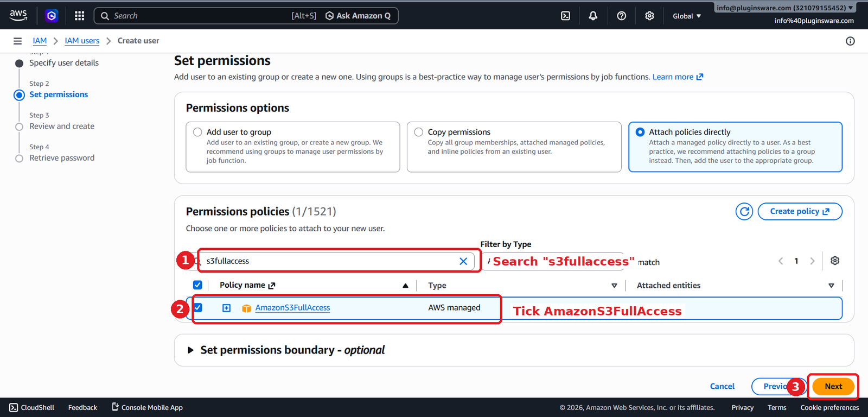
Task: Click the policy search input field
Action: click(331, 261)
